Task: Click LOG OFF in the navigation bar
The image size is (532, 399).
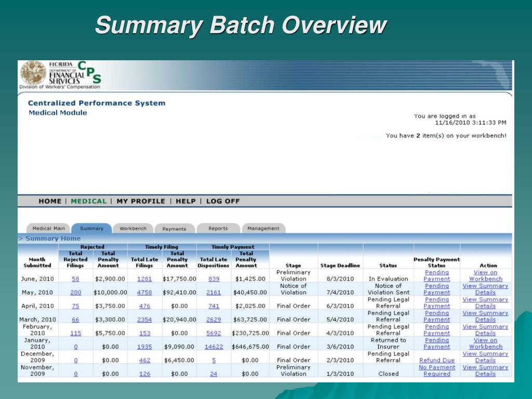Action: [223, 201]
